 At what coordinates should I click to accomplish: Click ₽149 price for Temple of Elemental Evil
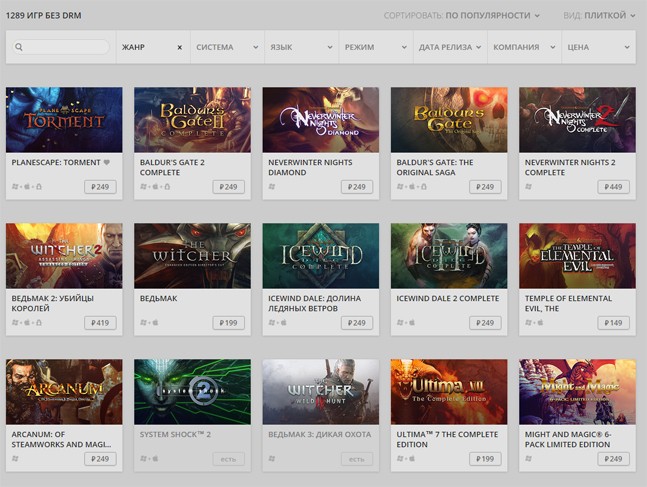click(x=614, y=323)
